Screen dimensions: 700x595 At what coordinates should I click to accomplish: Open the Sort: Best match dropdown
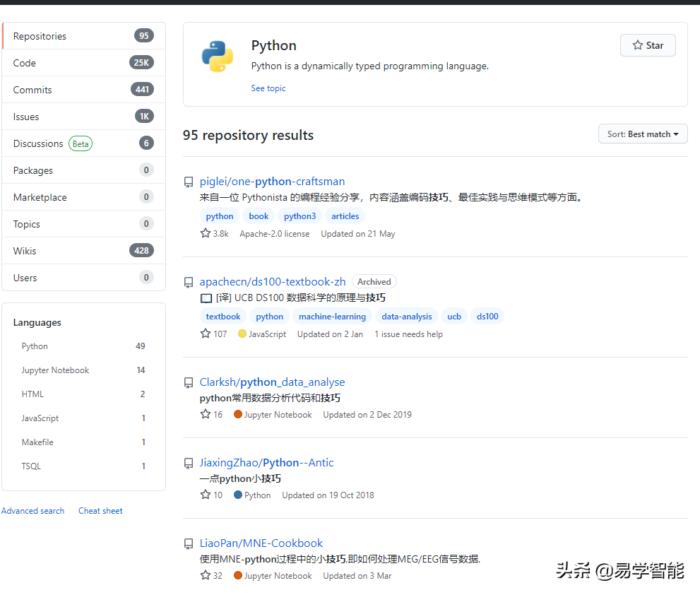click(x=643, y=134)
